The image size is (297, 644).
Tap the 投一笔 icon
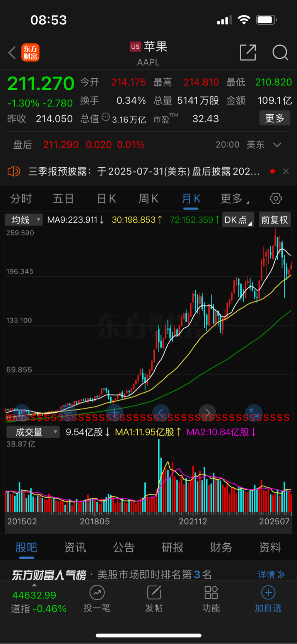[x=97, y=592]
